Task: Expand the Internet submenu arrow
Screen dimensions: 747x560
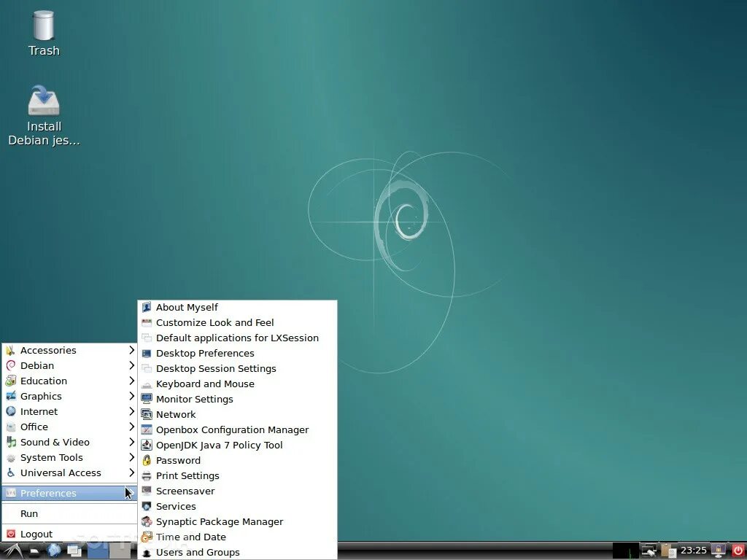Action: (131, 411)
